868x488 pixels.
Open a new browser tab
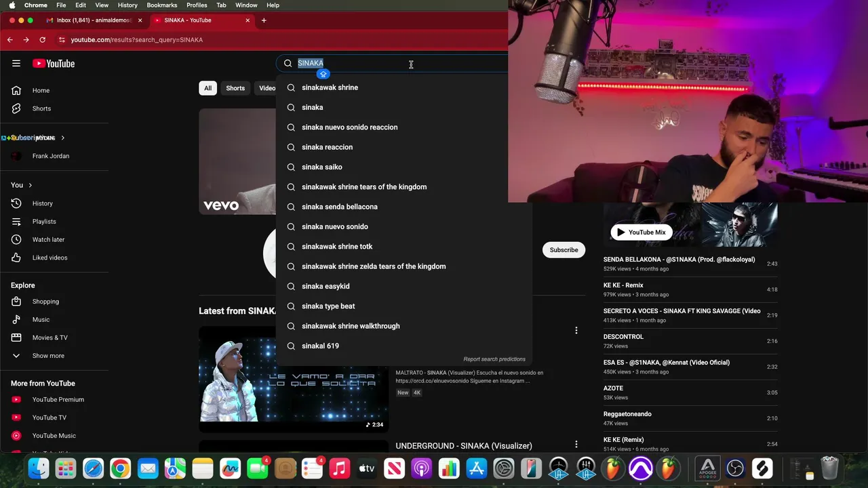click(264, 20)
